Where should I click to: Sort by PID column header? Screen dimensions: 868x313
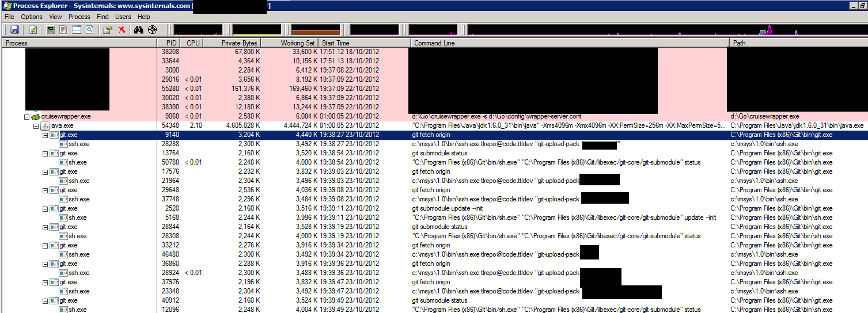click(x=169, y=43)
